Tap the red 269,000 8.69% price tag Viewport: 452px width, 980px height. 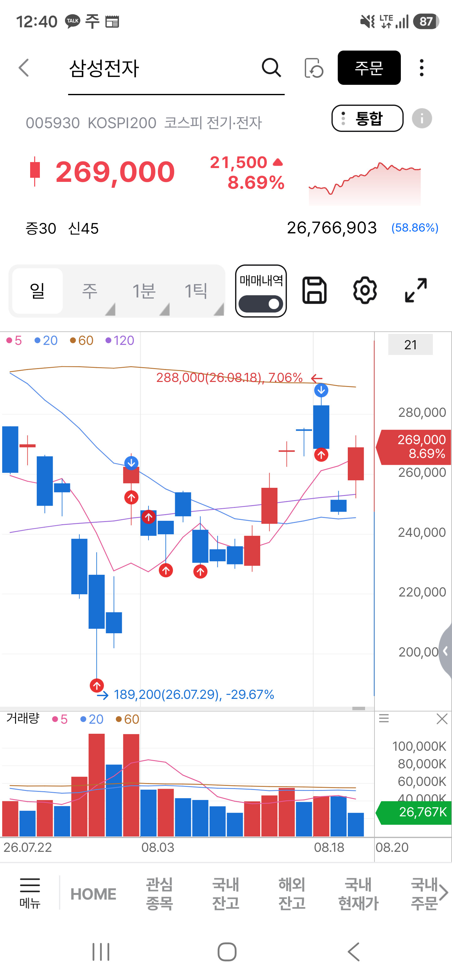414,447
